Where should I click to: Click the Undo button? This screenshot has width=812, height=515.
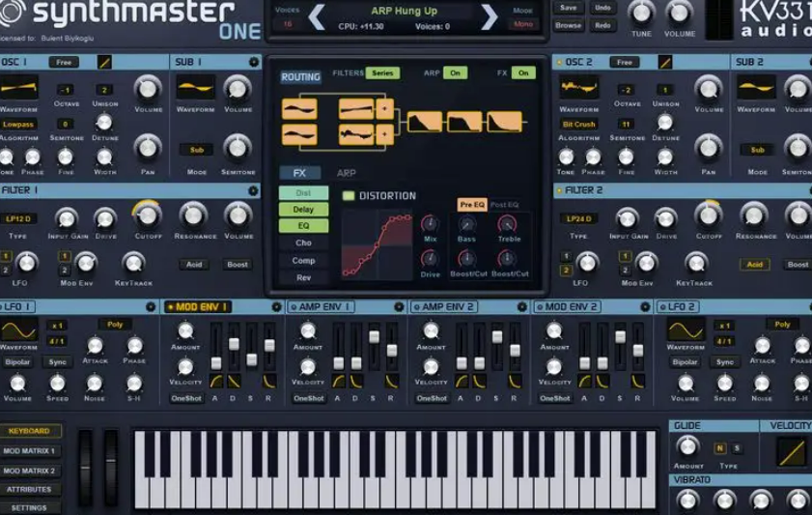pyautogui.click(x=602, y=8)
